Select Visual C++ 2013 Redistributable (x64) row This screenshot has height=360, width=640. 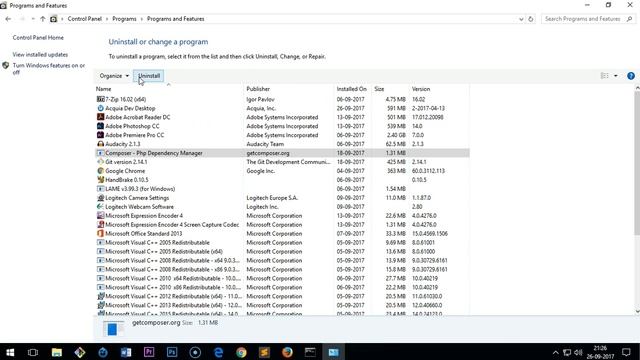[282, 306]
